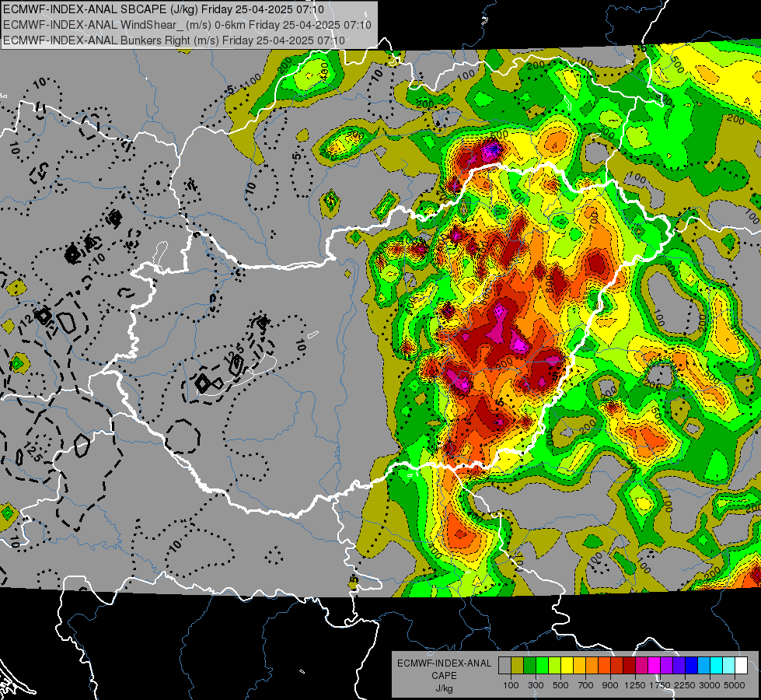The image size is (761, 700).
Task: Select the WindShear 0-6km header line
Action: pyautogui.click(x=187, y=25)
